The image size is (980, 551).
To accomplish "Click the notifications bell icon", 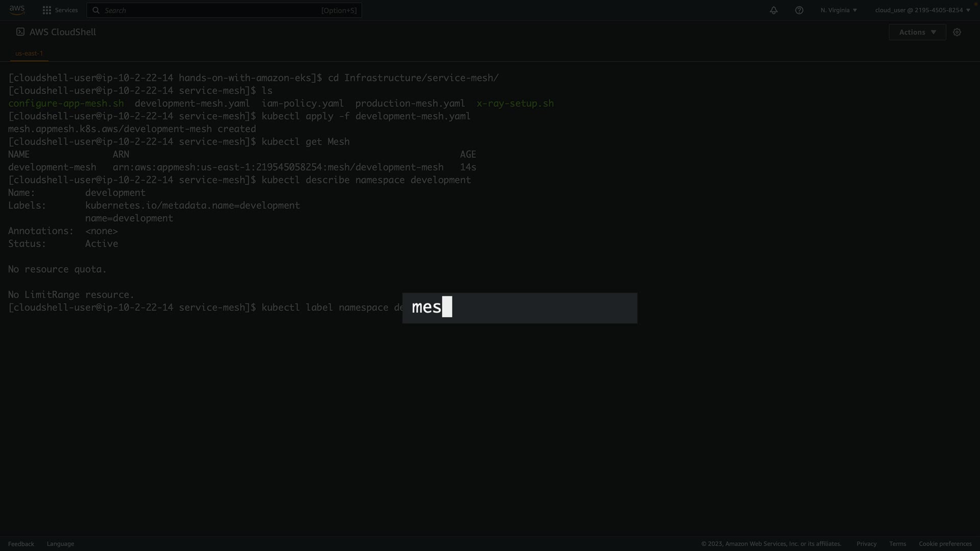I will (774, 10).
